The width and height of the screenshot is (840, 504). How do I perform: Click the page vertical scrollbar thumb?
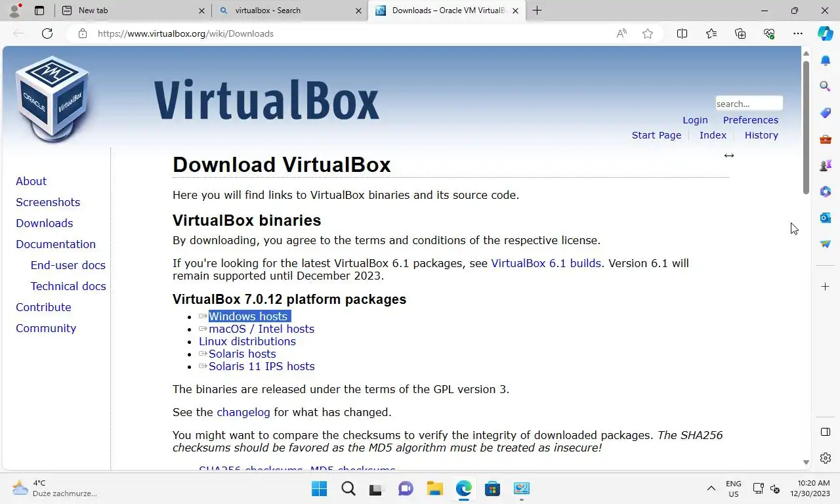pyautogui.click(x=806, y=128)
